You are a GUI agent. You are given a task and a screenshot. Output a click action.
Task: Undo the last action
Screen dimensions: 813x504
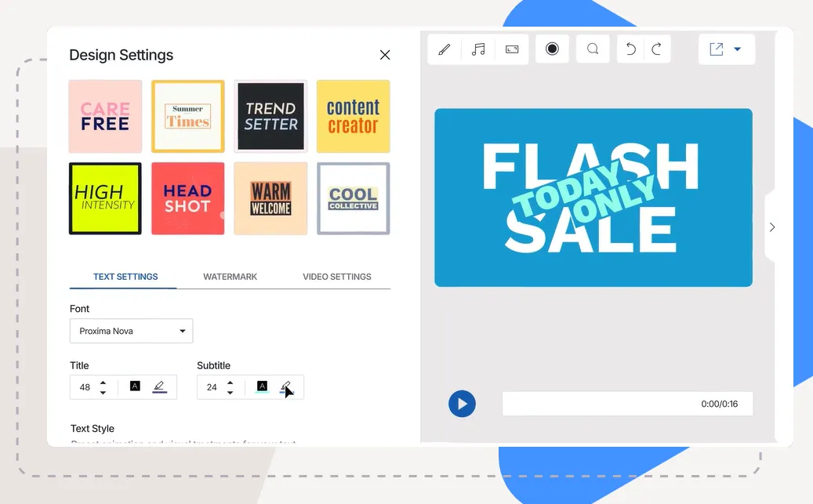tap(630, 49)
